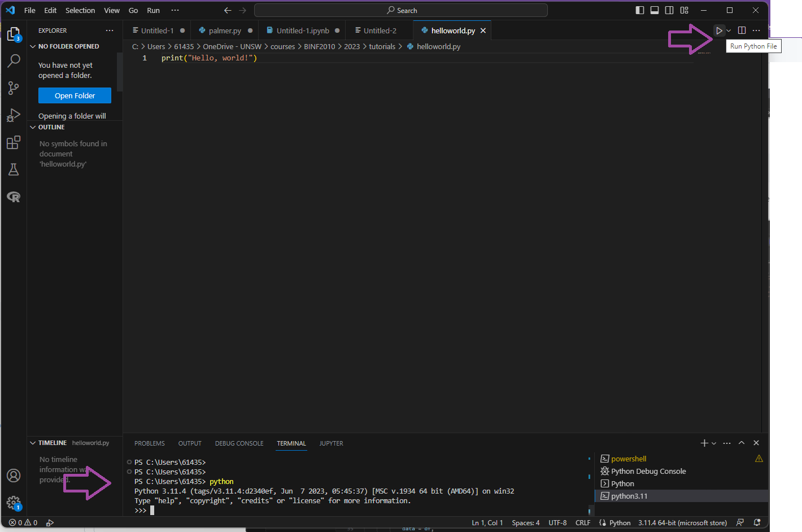Open the run options dropdown beside the play button
The width and height of the screenshot is (802, 532).
[x=728, y=30]
